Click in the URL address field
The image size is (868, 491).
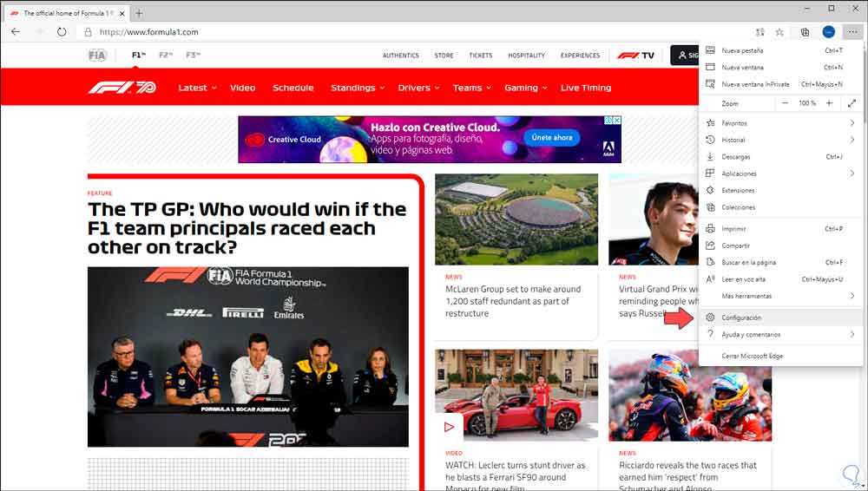[x=421, y=32]
